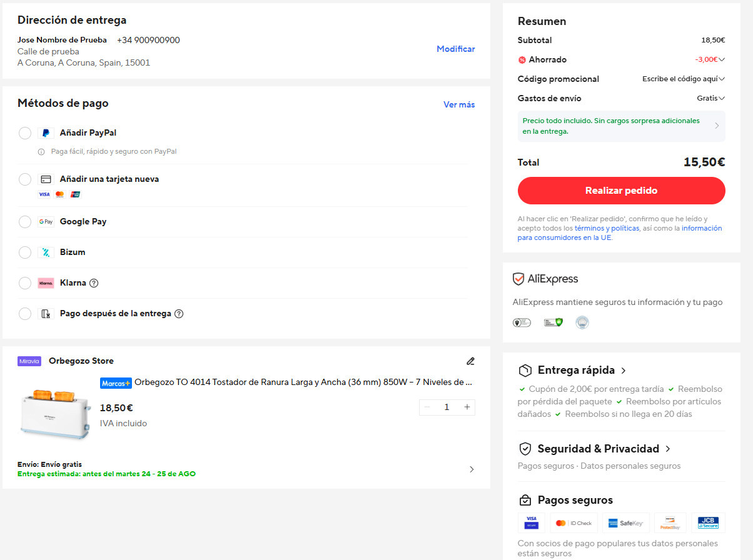Click the Seguridad & Privacidad shield icon
The height and width of the screenshot is (560, 753).
click(525, 449)
